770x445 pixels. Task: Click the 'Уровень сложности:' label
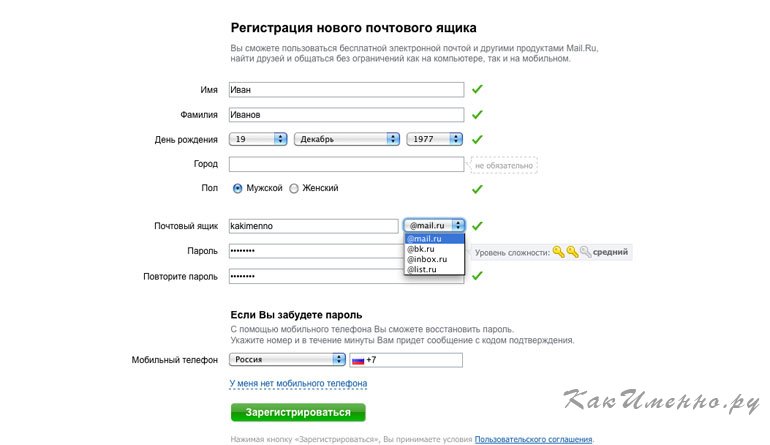pos(512,252)
